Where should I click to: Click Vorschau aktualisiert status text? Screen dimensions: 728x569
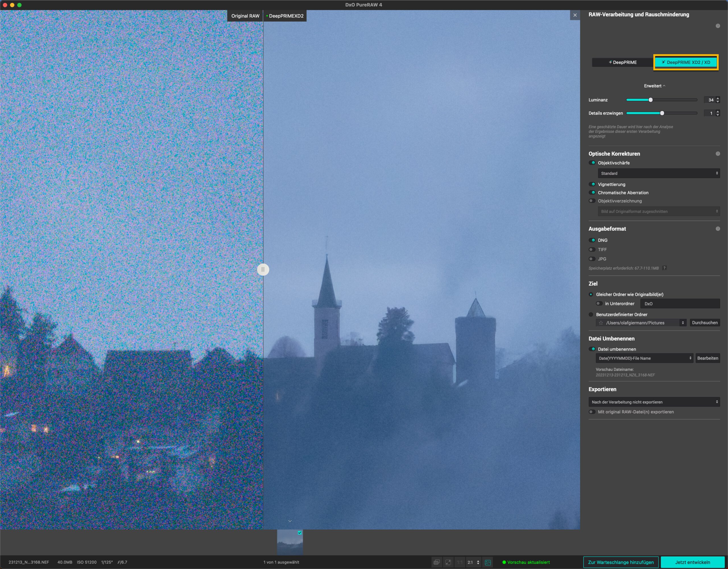point(528,562)
